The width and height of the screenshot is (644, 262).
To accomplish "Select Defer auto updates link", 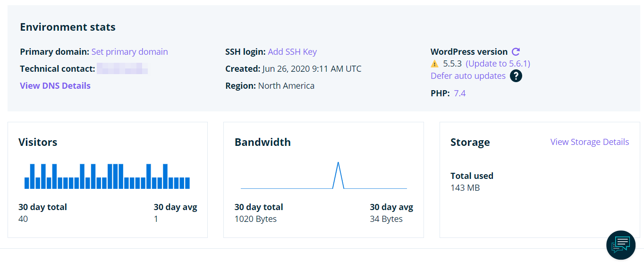I will point(468,76).
